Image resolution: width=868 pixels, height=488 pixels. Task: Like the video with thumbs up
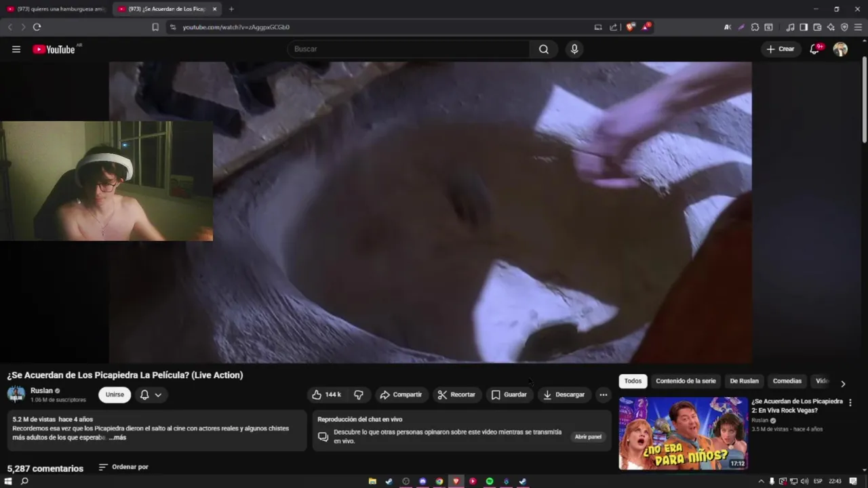tap(327, 394)
